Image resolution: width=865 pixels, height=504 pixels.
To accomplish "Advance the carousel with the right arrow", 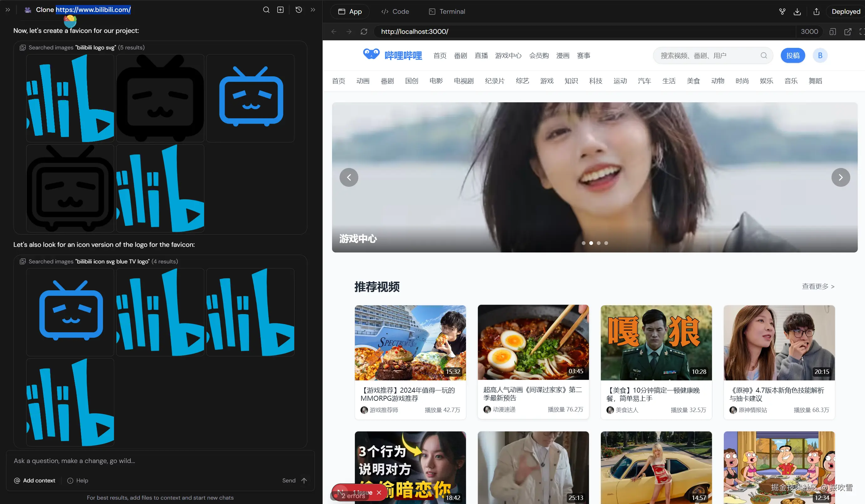I will pos(840,177).
